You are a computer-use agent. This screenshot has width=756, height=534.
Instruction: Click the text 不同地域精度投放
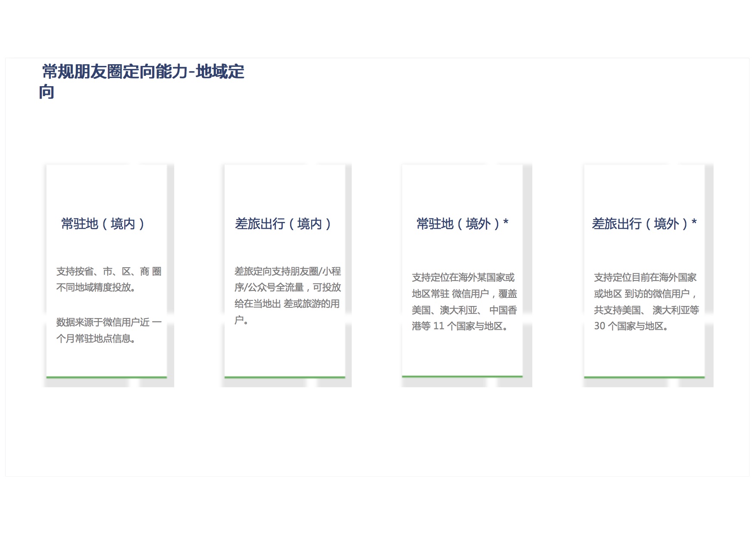pyautogui.click(x=96, y=287)
